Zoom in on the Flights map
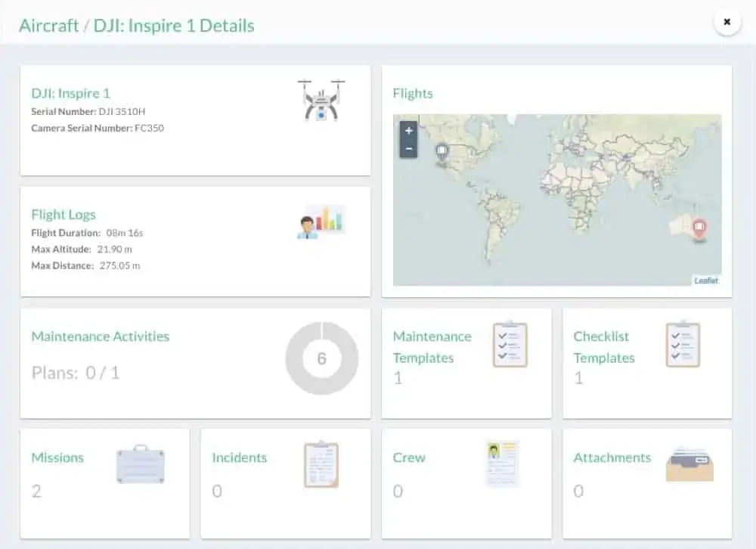The image size is (756, 549). tap(408, 130)
